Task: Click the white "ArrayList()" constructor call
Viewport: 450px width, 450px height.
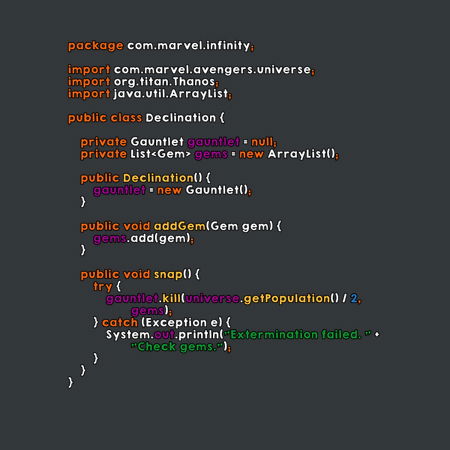Action: pos(301,154)
